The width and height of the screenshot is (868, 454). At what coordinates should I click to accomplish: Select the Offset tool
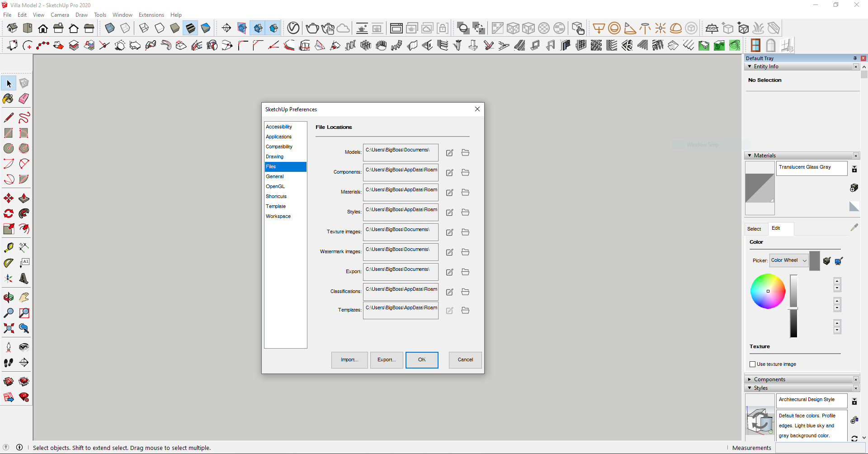pyautogui.click(x=24, y=229)
